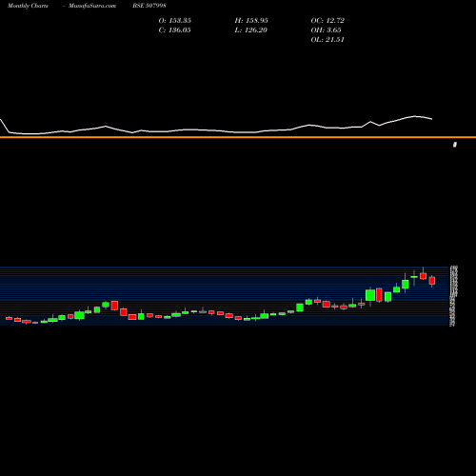Select the high value 'H: 158.95'

tap(251, 20)
